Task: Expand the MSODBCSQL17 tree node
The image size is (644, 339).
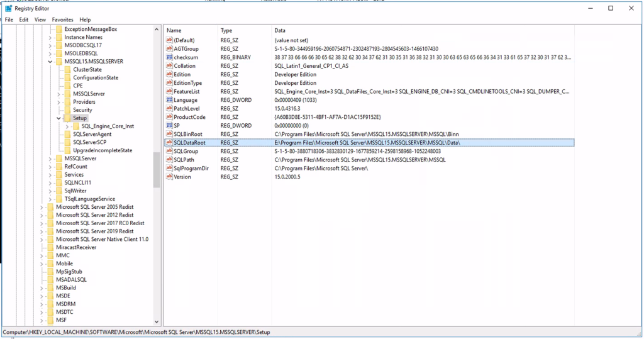Action: pos(50,45)
